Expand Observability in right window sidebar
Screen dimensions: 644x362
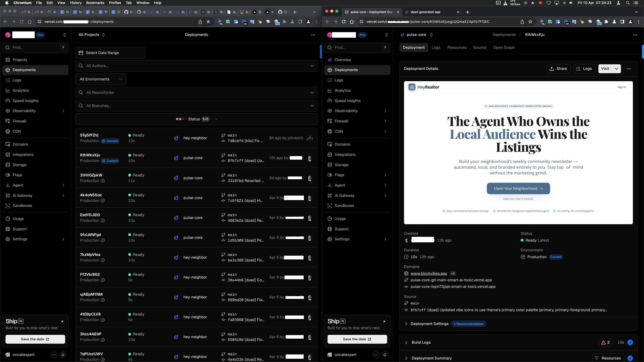tap(385, 111)
